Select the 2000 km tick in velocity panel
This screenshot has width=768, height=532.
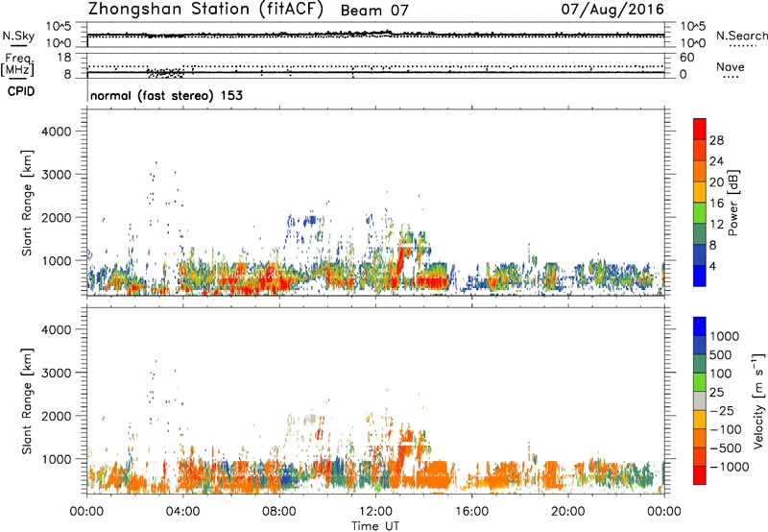57,416
